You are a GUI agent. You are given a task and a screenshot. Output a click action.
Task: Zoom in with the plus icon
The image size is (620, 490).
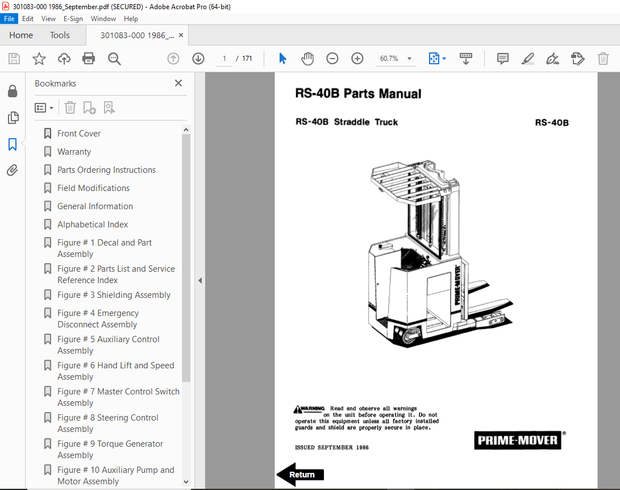tap(357, 59)
